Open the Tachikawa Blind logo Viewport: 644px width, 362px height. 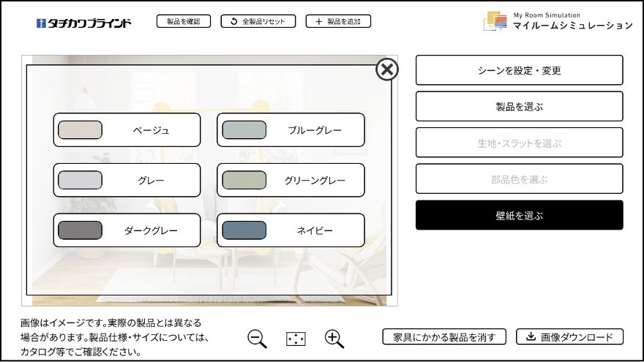83,23
